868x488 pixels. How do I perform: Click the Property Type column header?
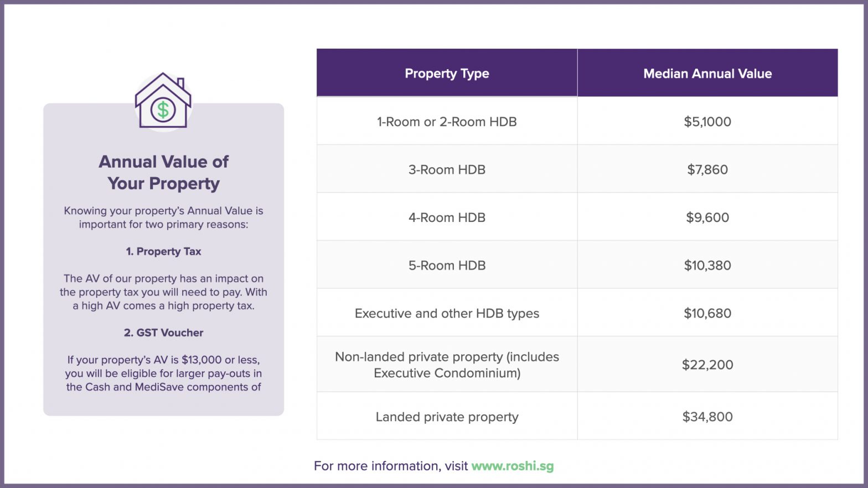(447, 74)
